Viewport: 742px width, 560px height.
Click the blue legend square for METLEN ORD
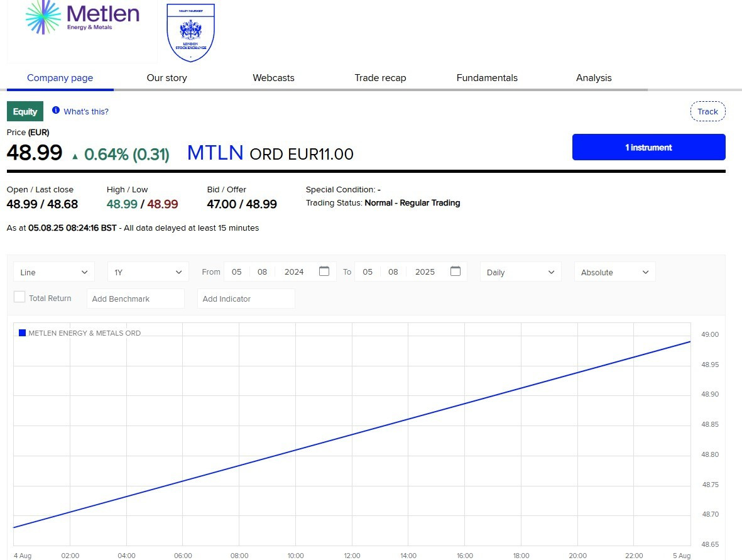(22, 332)
